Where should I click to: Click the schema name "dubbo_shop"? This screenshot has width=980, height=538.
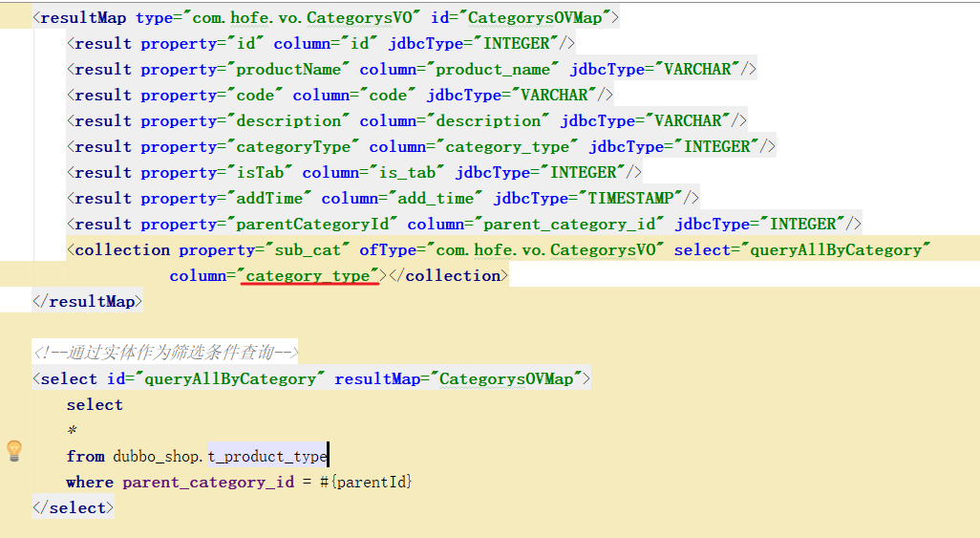coord(156,457)
